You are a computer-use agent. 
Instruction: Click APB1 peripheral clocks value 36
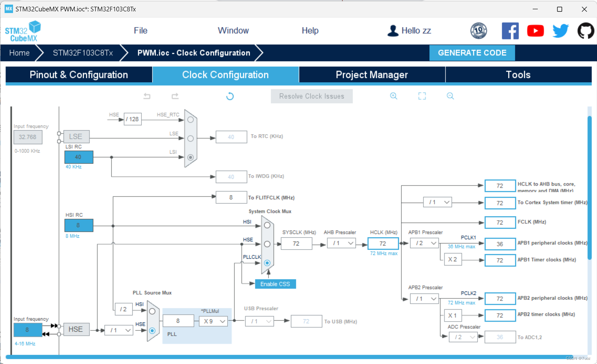[500, 244]
